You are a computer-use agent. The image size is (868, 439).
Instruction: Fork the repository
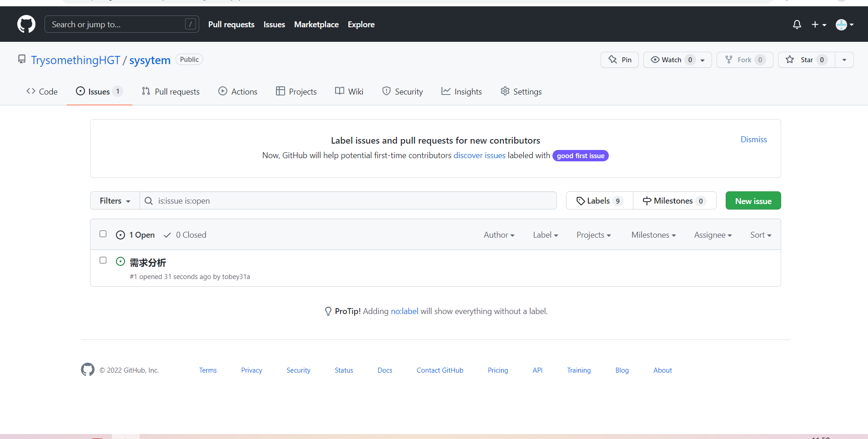point(744,60)
